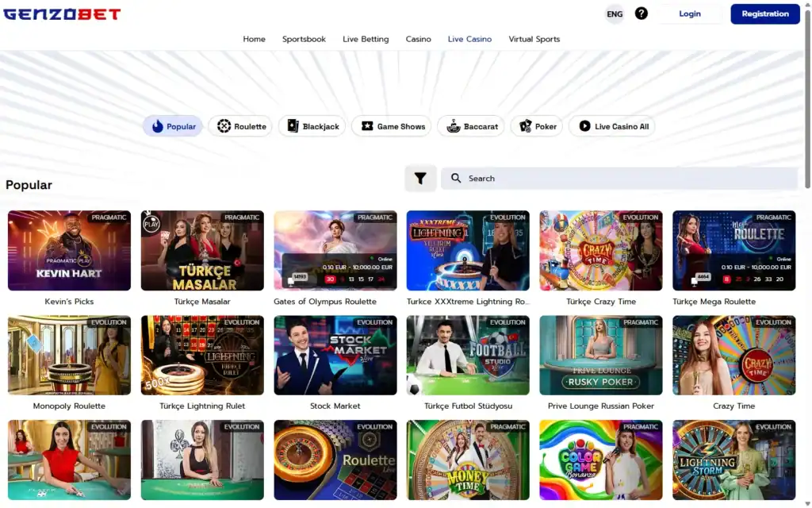Select the Live Casino All tab
812x508 pixels.
tap(612, 126)
